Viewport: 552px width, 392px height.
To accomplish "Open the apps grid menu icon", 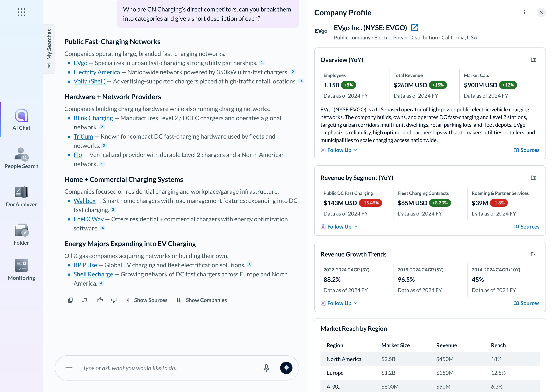I will pyautogui.click(x=21, y=12).
